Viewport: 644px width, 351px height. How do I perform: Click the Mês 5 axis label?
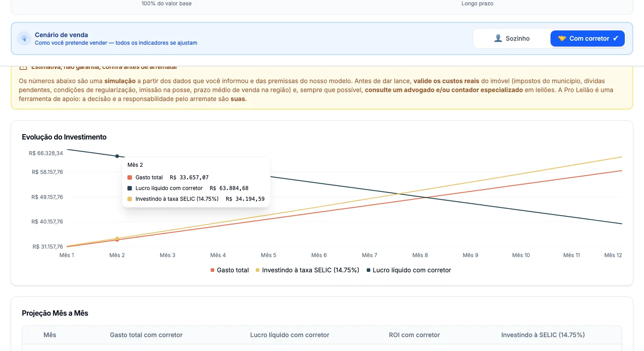click(x=269, y=255)
